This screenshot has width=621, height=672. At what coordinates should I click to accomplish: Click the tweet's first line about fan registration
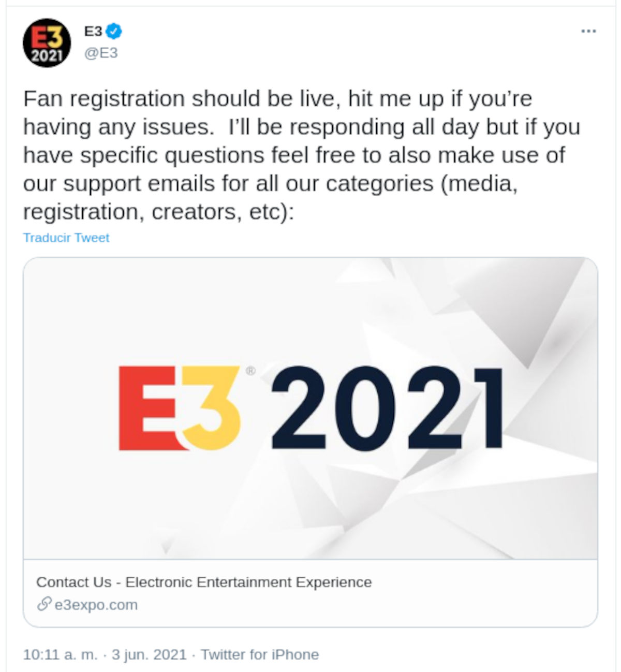277,98
